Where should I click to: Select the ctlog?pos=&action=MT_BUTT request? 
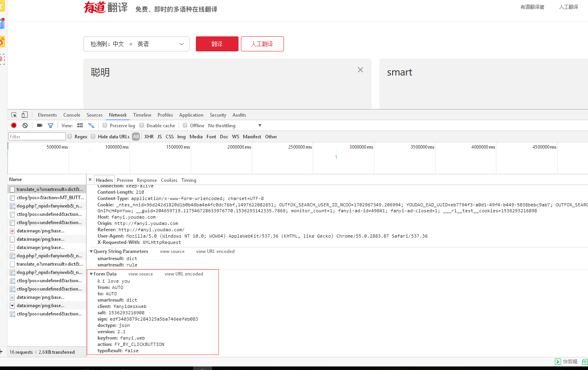(x=47, y=198)
